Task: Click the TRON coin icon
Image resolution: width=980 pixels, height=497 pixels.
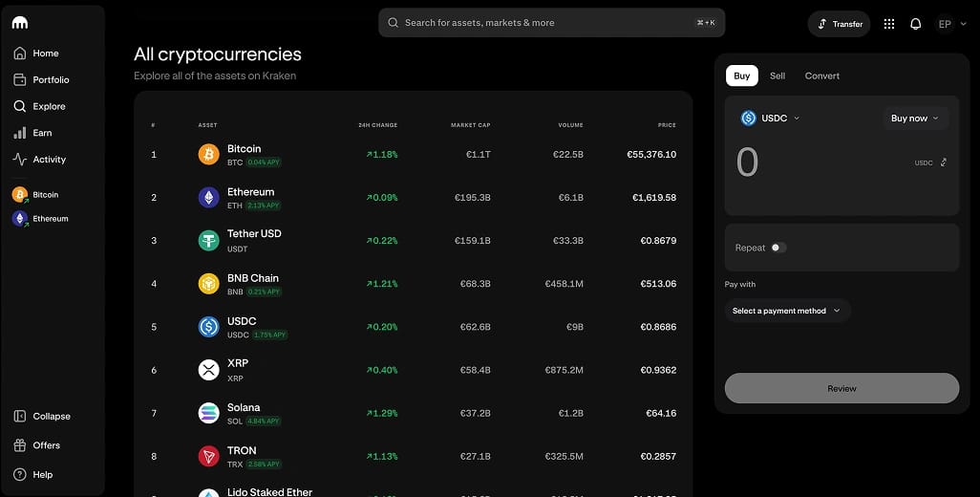Action: (209, 456)
